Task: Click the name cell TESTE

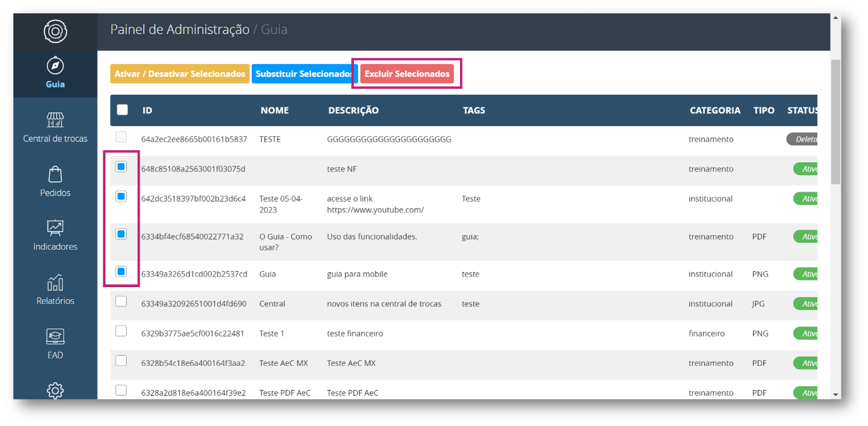Action: pos(270,140)
